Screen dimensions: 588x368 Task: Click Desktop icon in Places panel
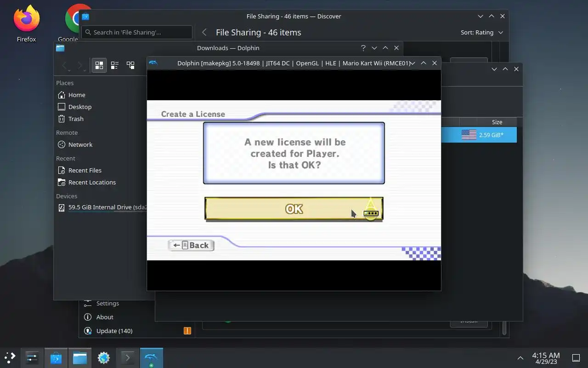point(62,107)
